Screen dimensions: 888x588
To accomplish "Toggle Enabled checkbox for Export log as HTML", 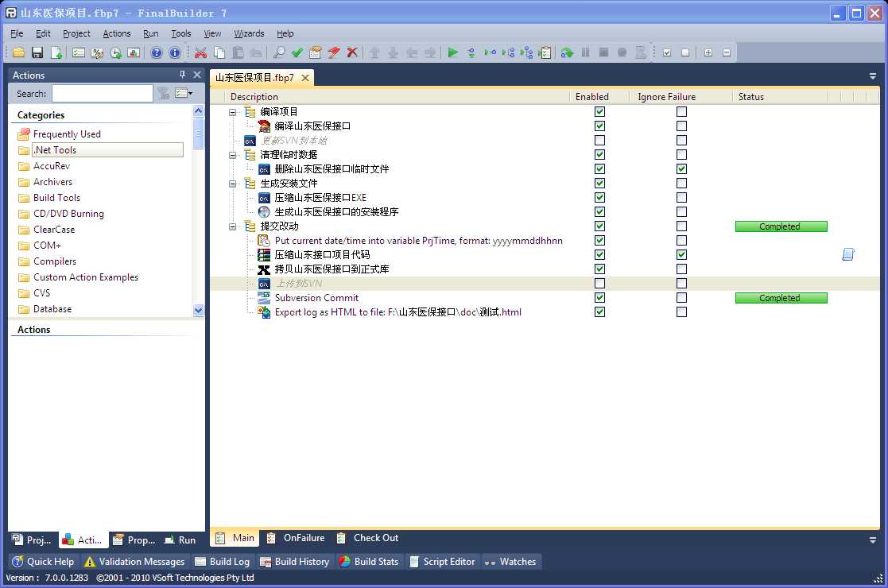I will 599,311.
